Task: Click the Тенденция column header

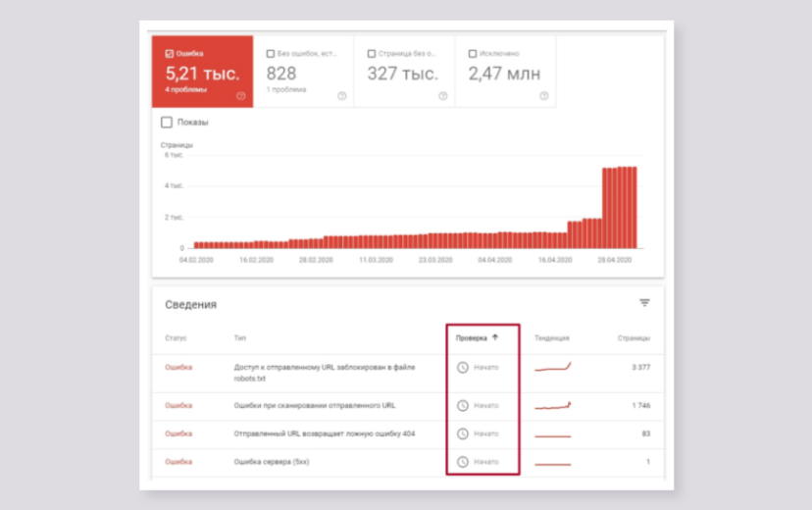Action: [551, 337]
